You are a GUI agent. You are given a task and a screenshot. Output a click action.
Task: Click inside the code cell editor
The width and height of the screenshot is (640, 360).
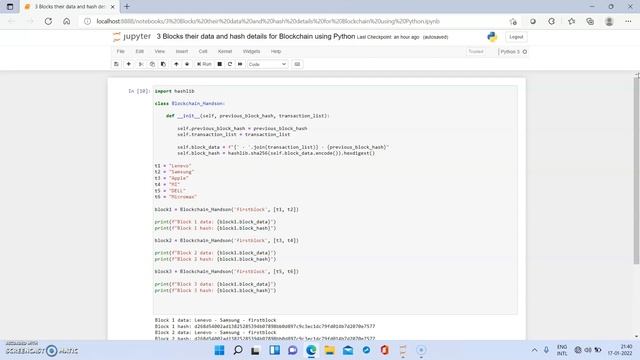point(335,200)
